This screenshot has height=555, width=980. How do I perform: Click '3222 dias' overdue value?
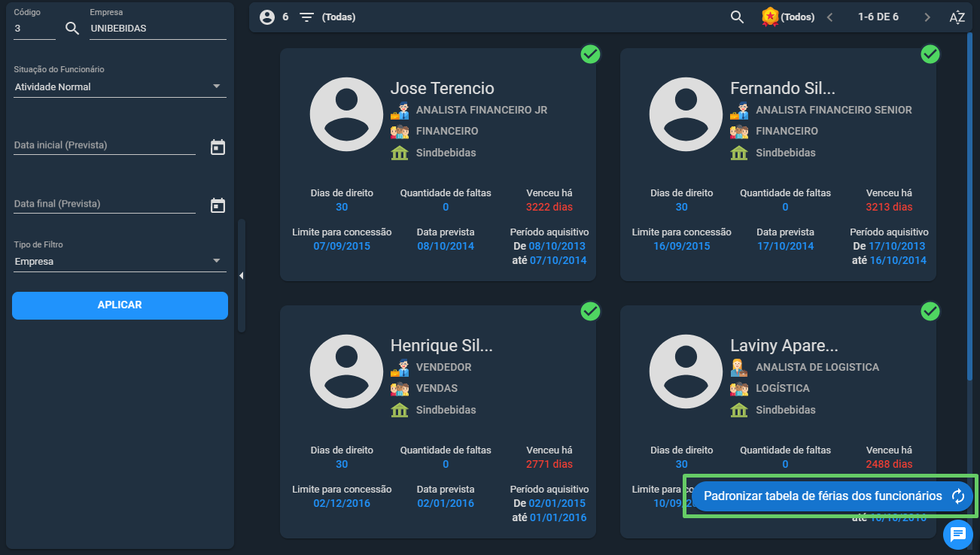coord(549,207)
